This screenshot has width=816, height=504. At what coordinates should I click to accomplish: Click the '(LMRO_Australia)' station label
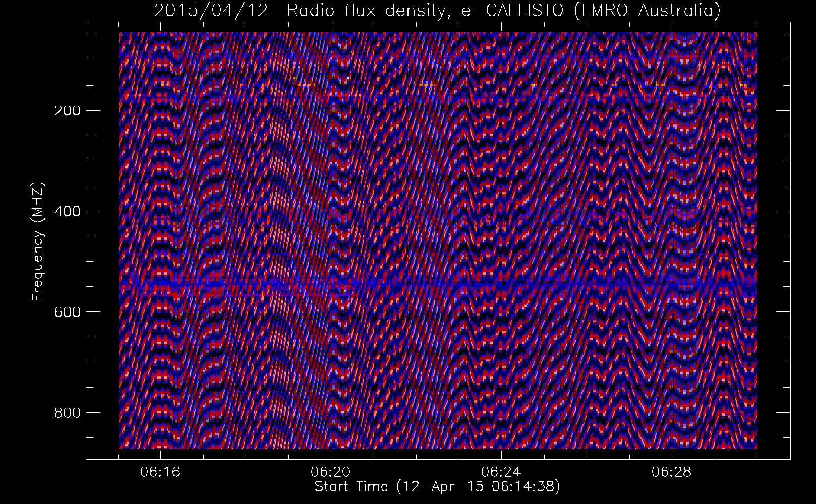click(647, 11)
